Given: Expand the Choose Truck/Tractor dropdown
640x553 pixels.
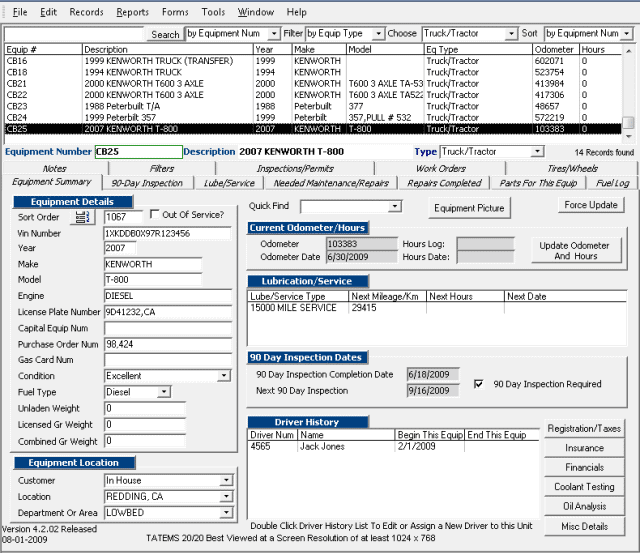Looking at the screenshot, I should [511, 33].
